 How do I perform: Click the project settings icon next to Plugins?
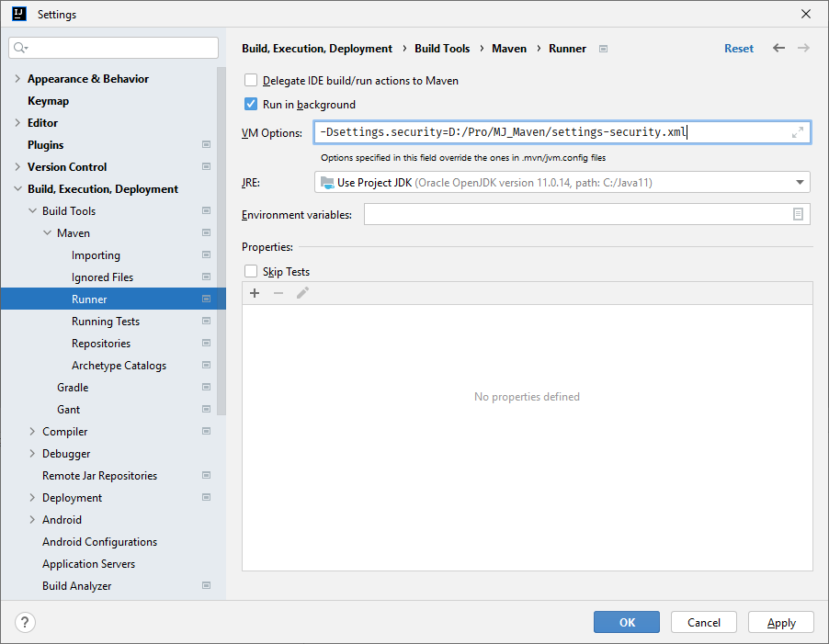[206, 145]
